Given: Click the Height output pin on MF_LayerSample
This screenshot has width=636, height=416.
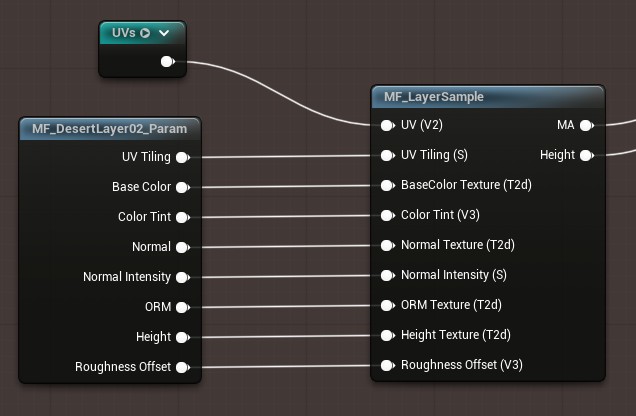Looking at the screenshot, I should click(586, 155).
